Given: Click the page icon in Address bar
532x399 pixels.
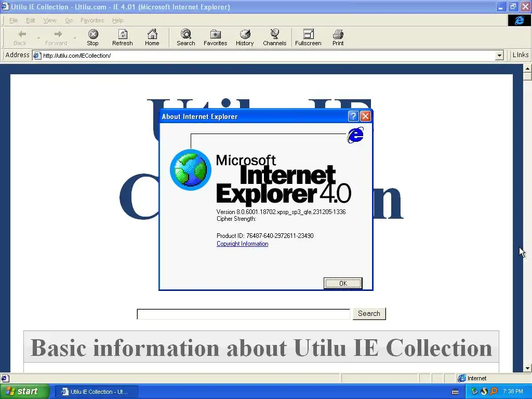Looking at the screenshot, I should pos(37,56).
